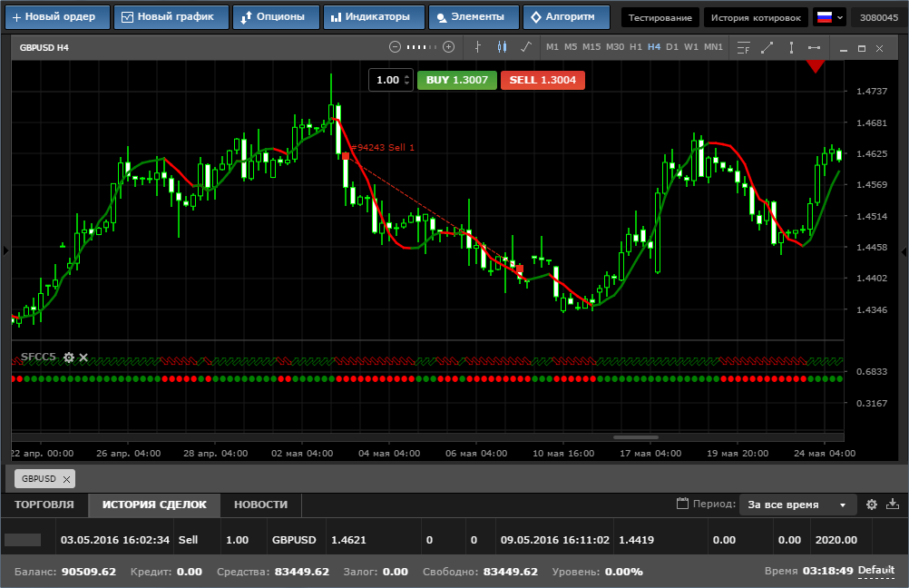909x588 pixels.
Task: Click the balance value 90509.62
Action: [89, 572]
